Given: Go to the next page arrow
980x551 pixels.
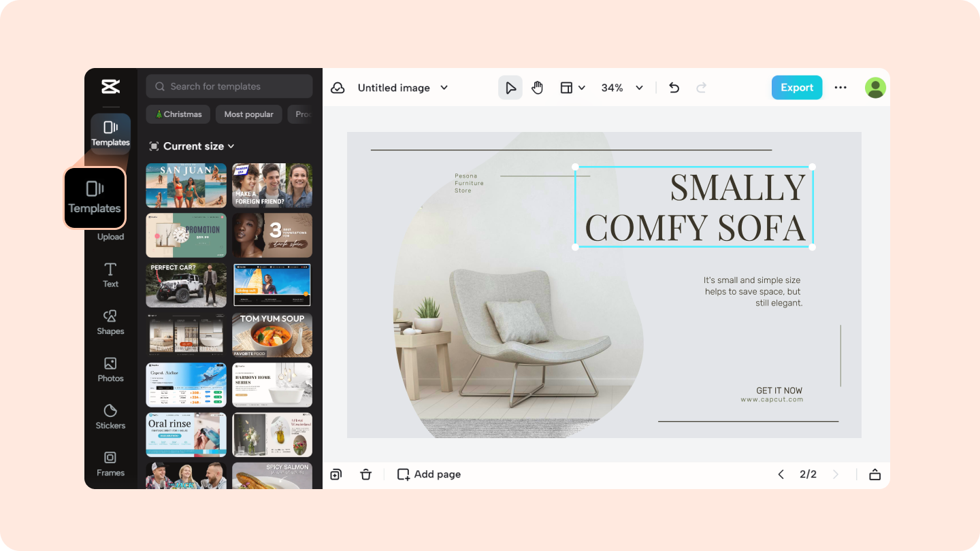Looking at the screenshot, I should [836, 474].
